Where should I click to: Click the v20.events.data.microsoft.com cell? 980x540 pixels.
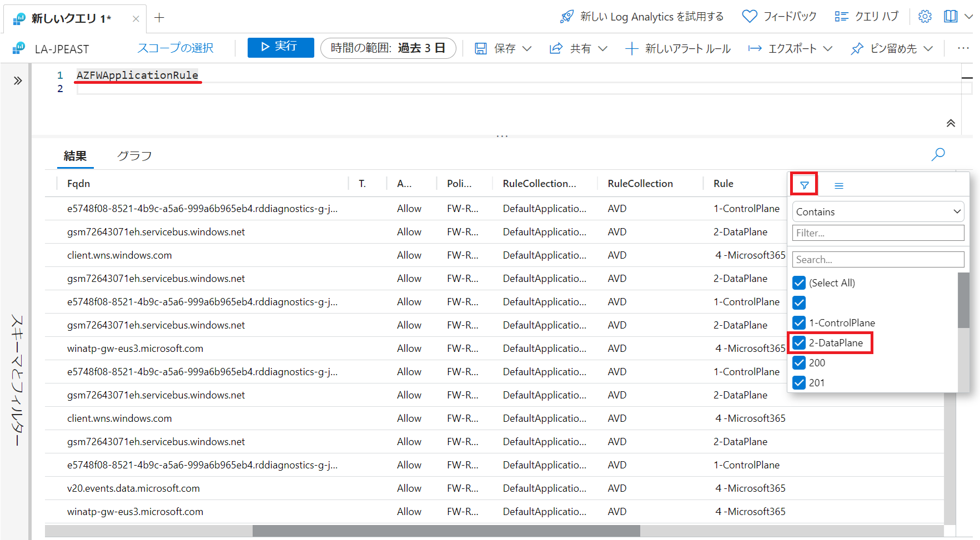pyautogui.click(x=133, y=488)
